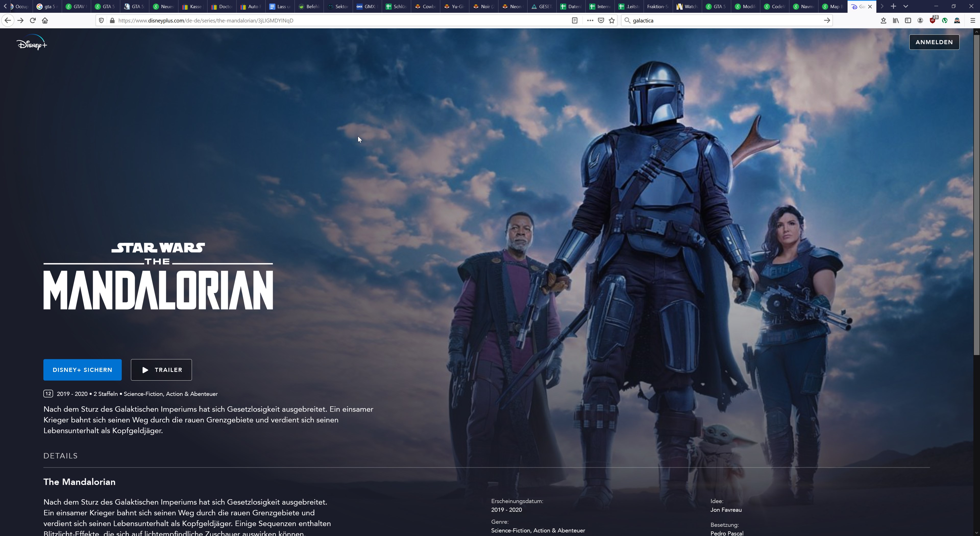980x536 pixels.
Task: Click the Star Wars Mandalorian title logo
Action: (158, 276)
